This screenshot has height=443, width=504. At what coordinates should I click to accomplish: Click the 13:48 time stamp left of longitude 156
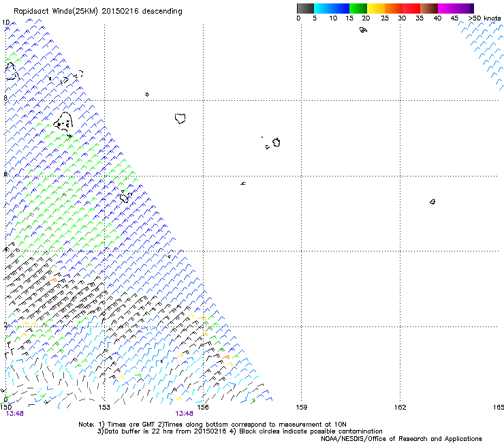pyautogui.click(x=184, y=414)
